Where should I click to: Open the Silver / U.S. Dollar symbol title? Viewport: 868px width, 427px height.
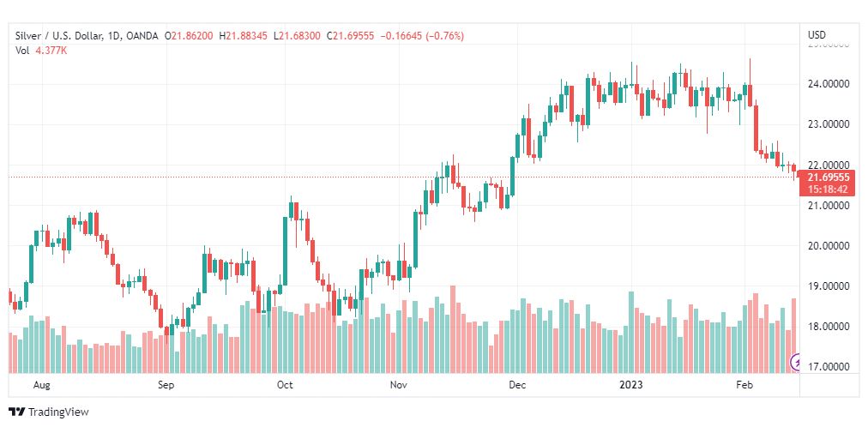coord(58,36)
